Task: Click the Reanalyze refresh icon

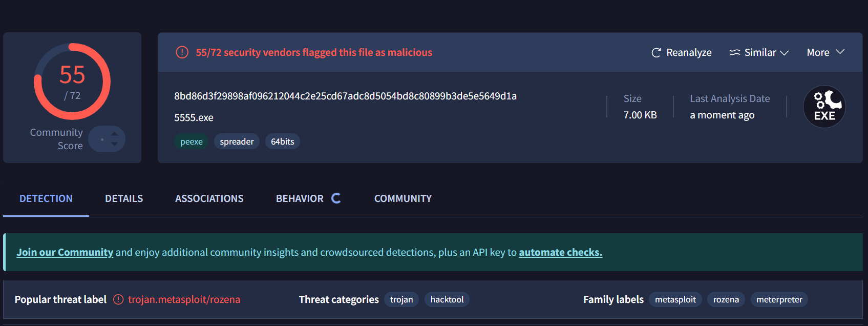Action: tap(656, 53)
